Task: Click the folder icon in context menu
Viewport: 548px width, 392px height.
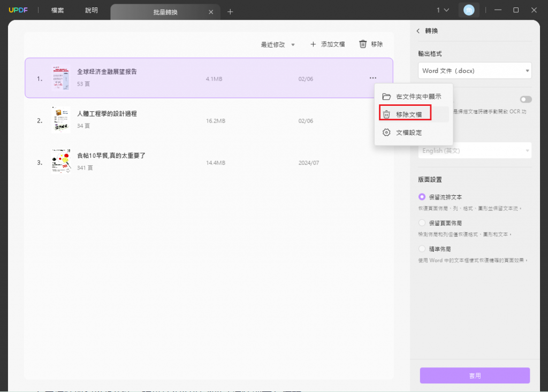Action: tap(386, 96)
